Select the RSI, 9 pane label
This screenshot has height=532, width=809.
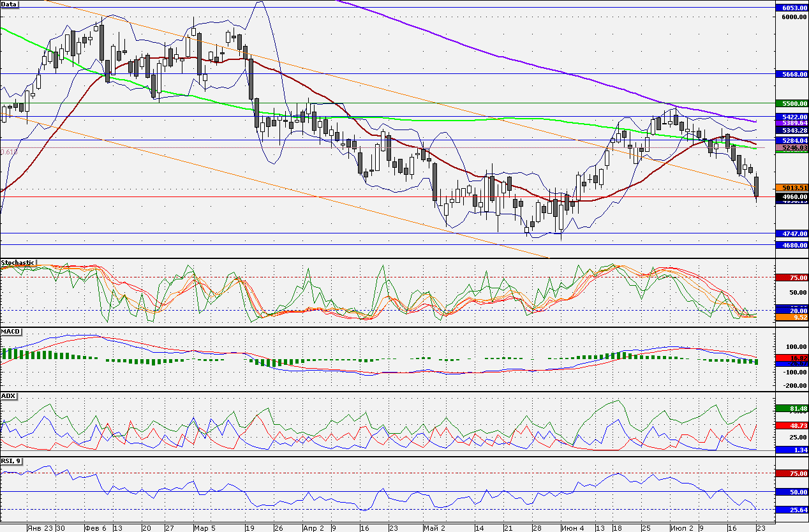(x=11, y=461)
